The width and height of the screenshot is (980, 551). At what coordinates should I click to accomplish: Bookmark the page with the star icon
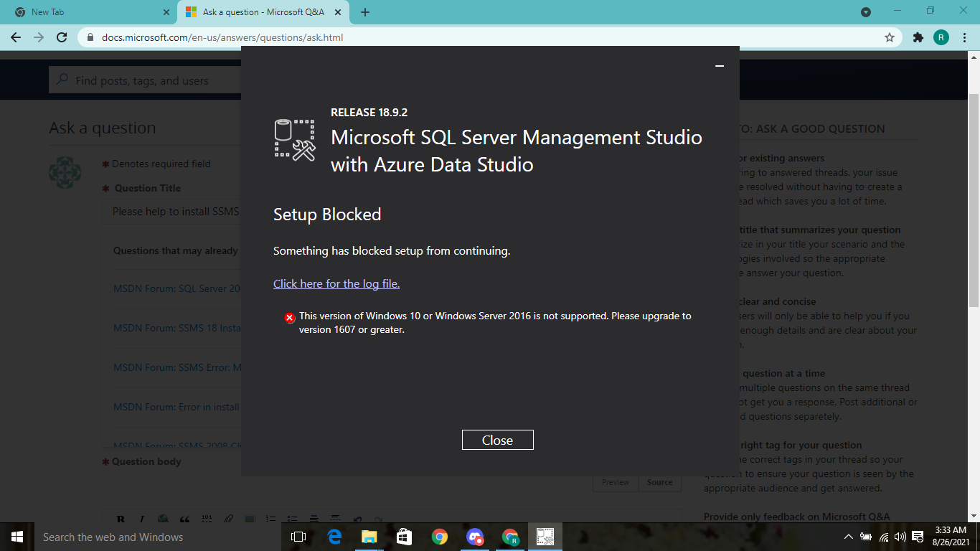[x=889, y=37]
